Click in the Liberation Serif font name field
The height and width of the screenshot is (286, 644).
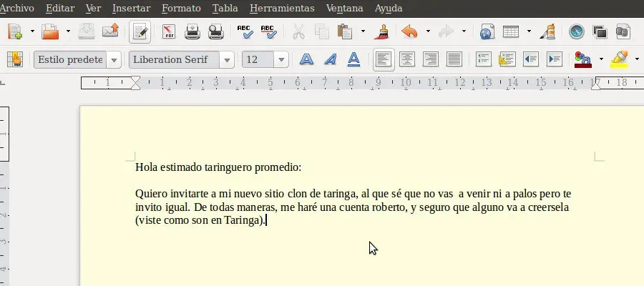(x=174, y=60)
